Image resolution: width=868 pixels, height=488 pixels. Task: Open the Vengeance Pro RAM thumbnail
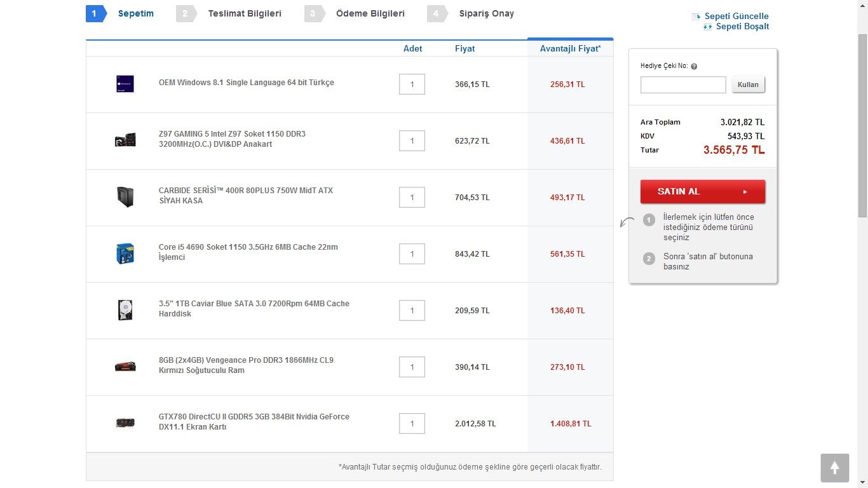[125, 367]
